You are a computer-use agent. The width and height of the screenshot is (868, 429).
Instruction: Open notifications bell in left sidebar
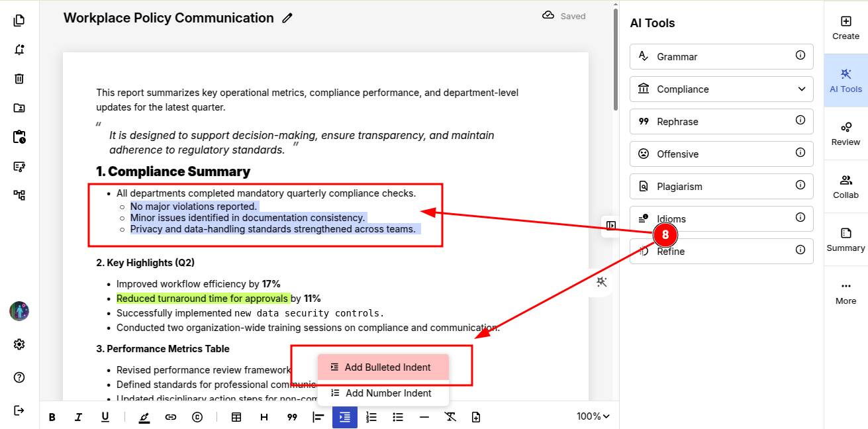point(19,50)
